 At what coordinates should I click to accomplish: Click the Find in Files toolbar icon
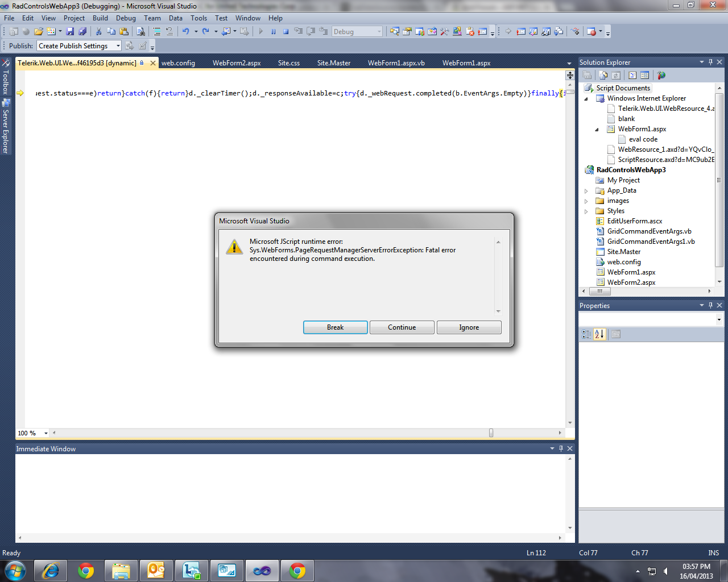tap(140, 32)
